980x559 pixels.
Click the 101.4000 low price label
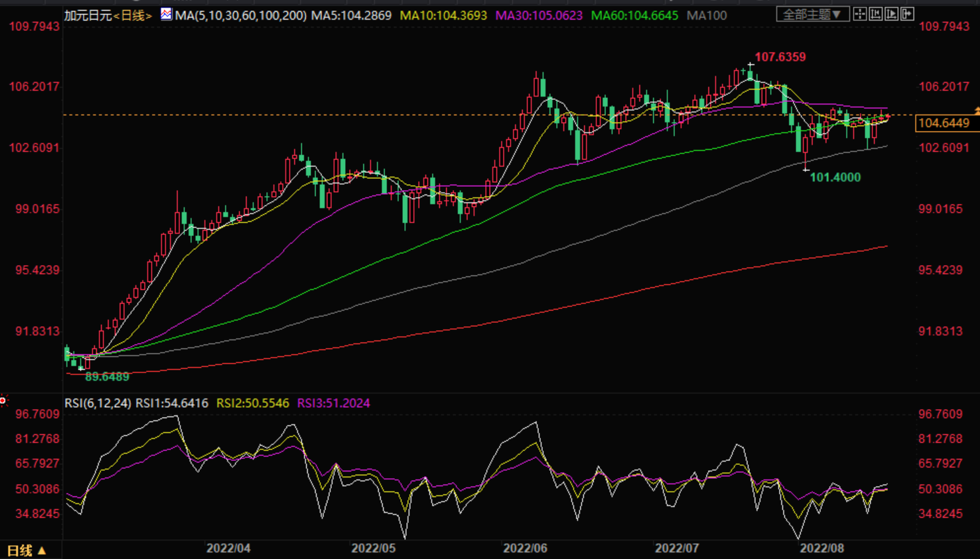[x=835, y=178]
